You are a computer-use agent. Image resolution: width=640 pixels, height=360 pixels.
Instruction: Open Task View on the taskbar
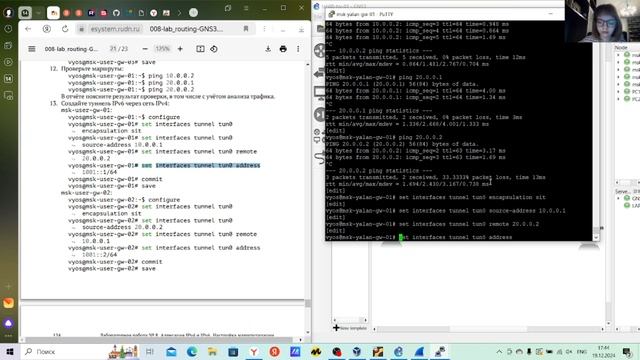150,351
